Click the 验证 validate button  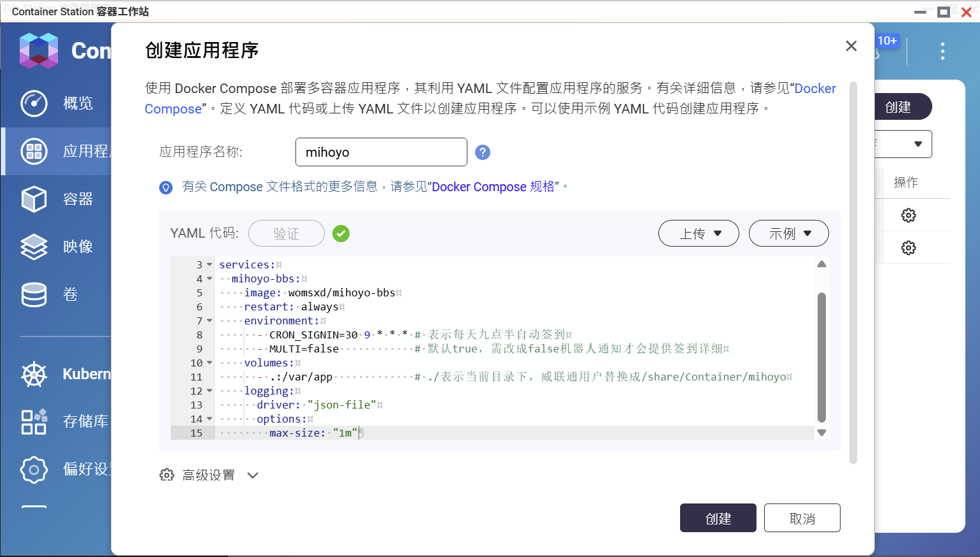click(x=287, y=233)
